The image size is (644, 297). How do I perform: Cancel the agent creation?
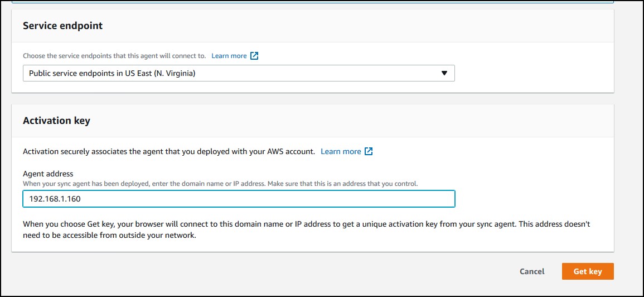coord(532,271)
